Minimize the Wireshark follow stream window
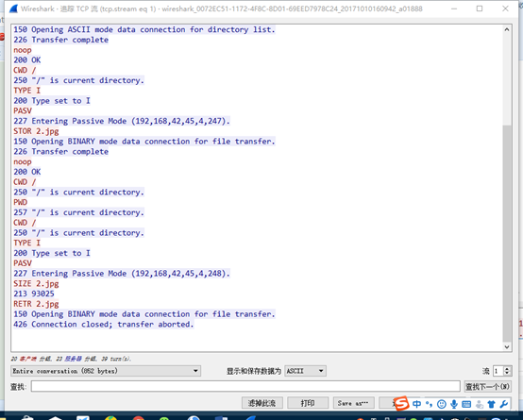This screenshot has width=523, height=420. coord(454,8)
